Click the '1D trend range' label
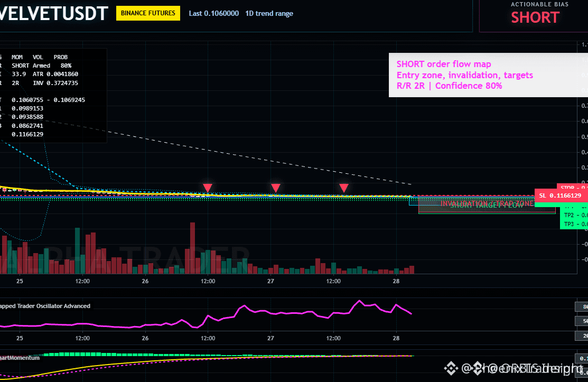588x382 pixels. click(269, 14)
